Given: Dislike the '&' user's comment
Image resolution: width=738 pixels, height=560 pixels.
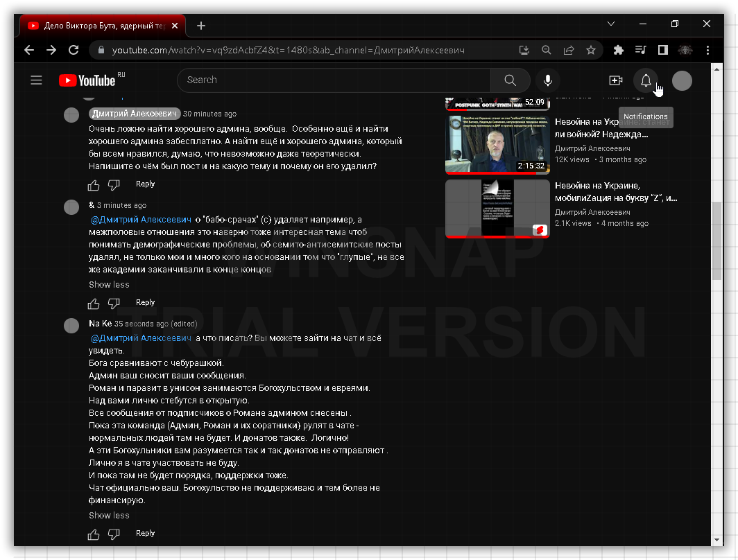Looking at the screenshot, I should point(114,304).
